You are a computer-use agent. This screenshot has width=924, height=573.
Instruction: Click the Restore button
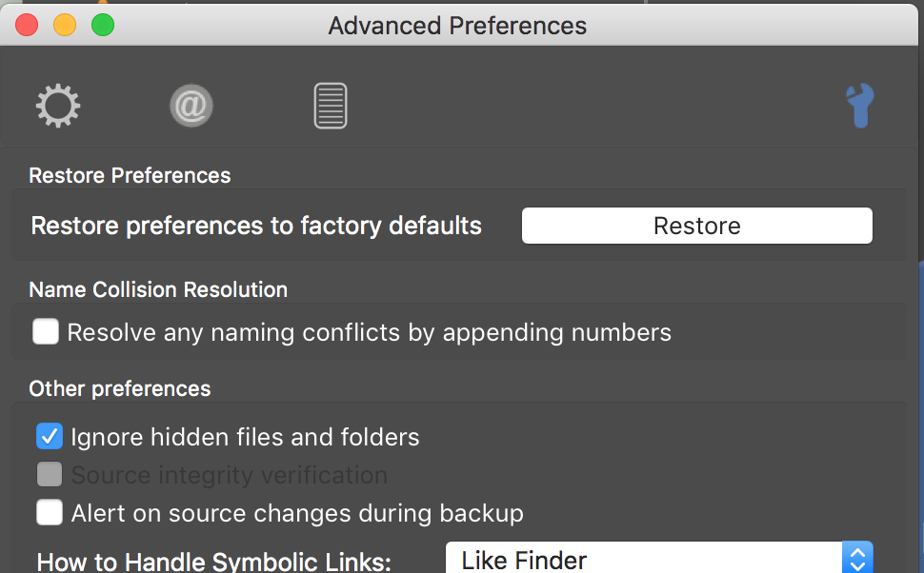pyautogui.click(x=696, y=226)
